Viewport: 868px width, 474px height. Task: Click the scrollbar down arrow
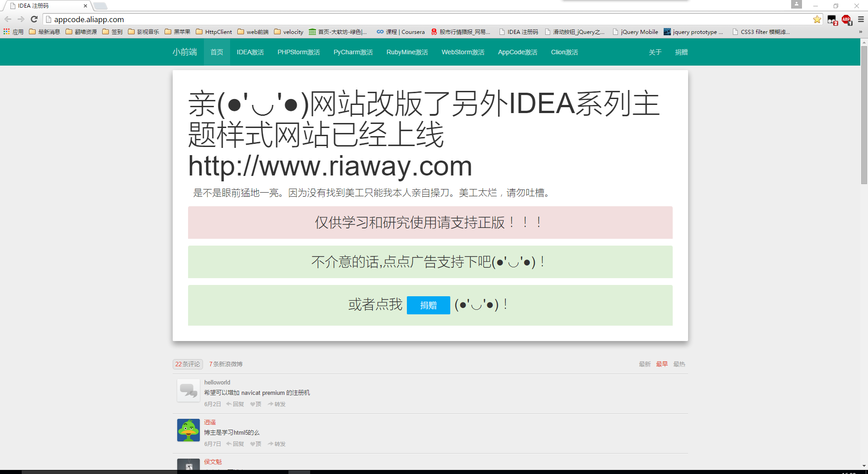point(864,466)
